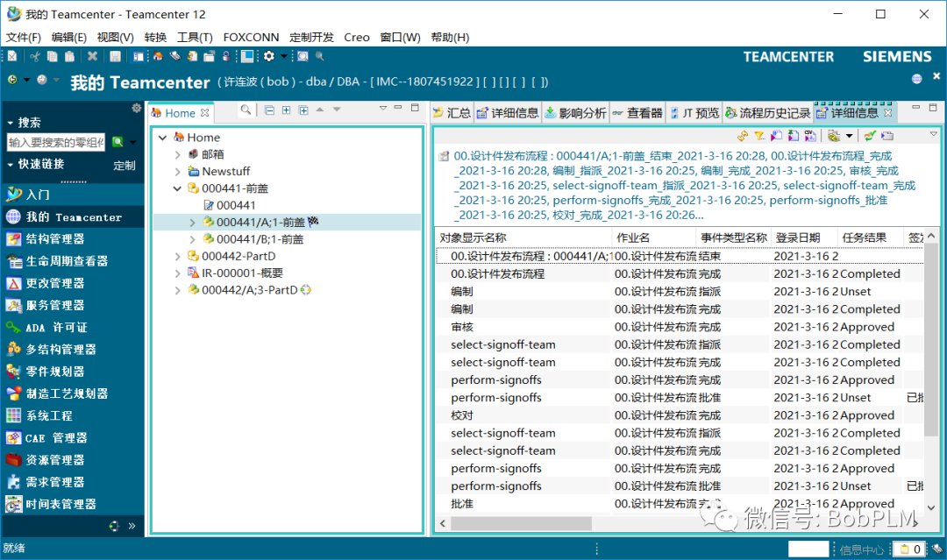Open 更改管理器 application

(x=73, y=283)
